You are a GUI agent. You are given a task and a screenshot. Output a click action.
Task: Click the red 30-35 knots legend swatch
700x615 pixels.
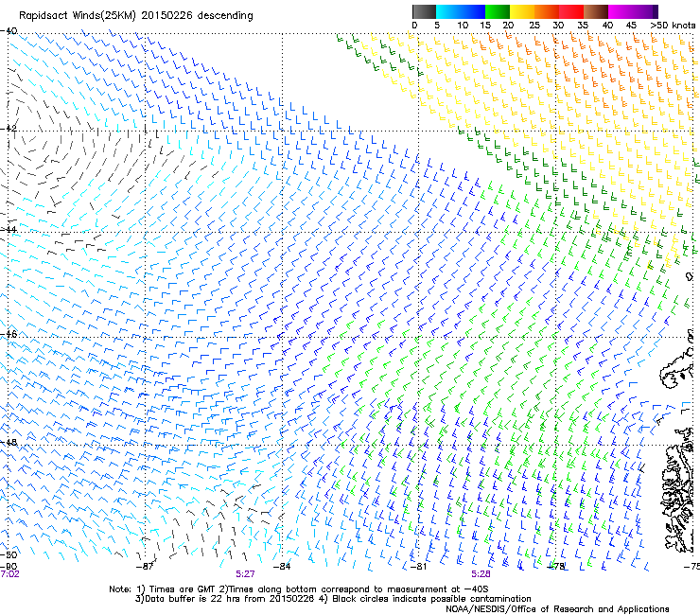(571, 11)
